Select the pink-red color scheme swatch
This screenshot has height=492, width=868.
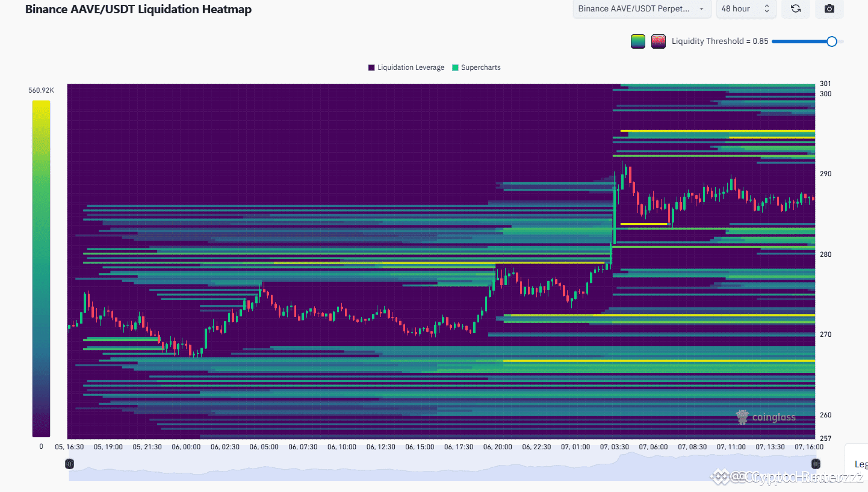point(659,42)
